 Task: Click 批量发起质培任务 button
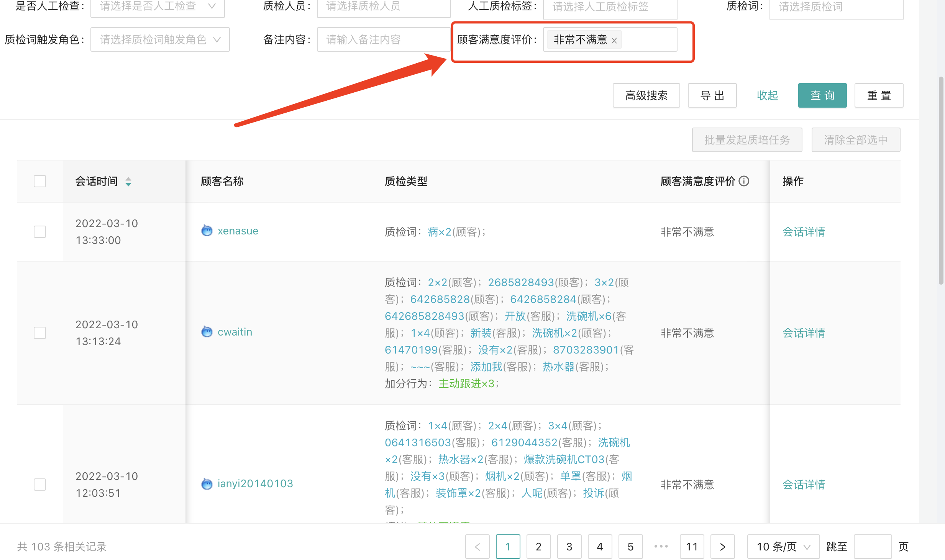(747, 140)
